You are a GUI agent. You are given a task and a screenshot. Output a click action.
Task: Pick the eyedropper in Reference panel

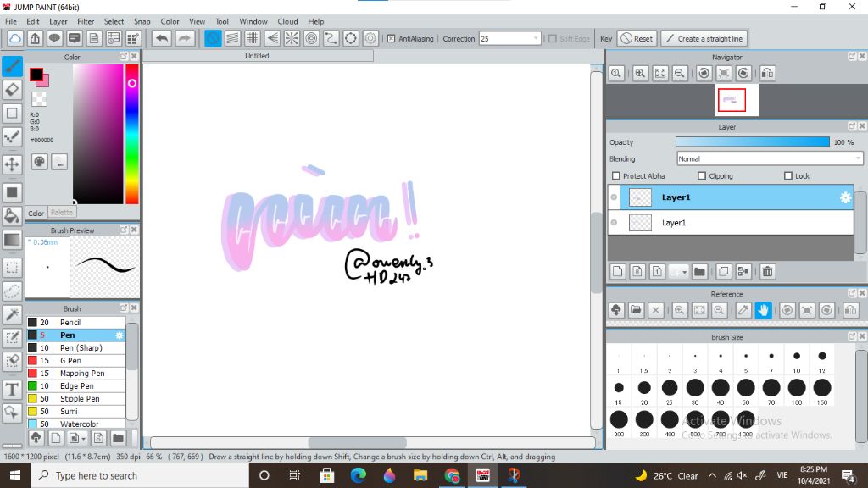[x=743, y=310]
